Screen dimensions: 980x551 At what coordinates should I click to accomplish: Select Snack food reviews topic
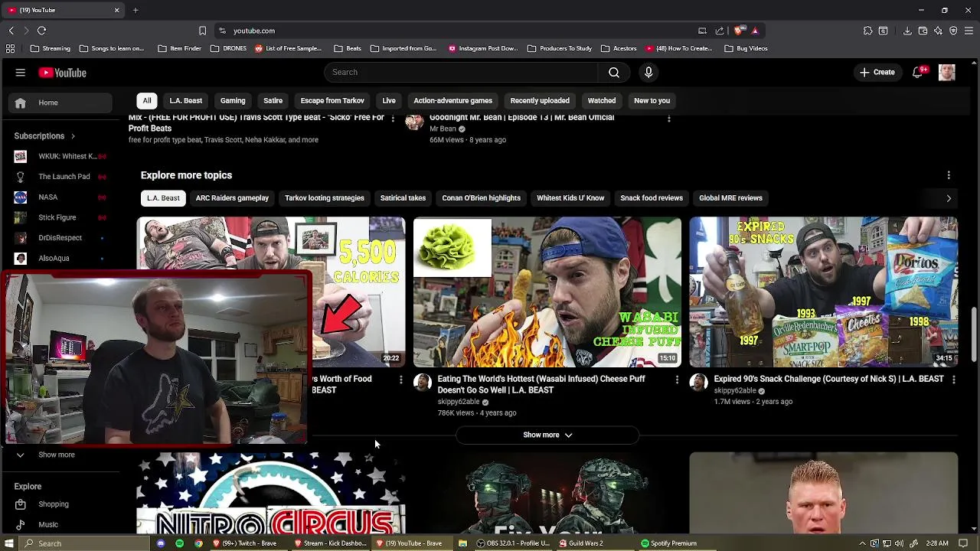[x=652, y=198]
